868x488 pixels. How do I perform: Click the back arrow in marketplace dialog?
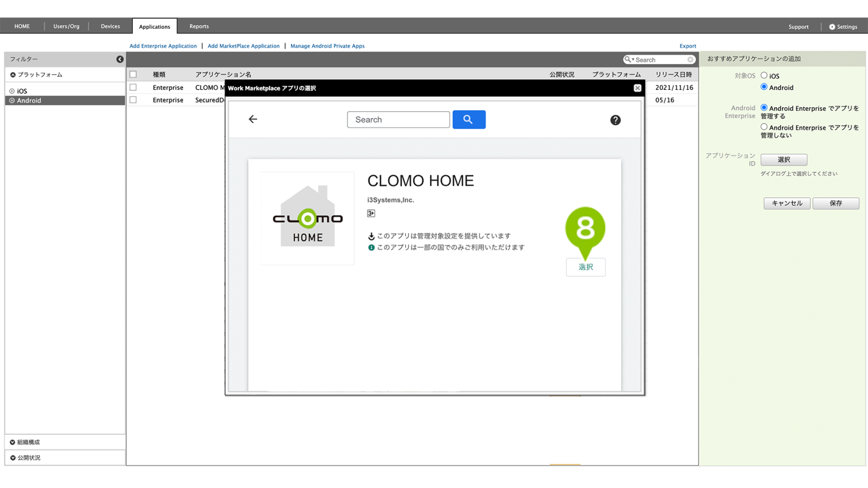(x=253, y=119)
